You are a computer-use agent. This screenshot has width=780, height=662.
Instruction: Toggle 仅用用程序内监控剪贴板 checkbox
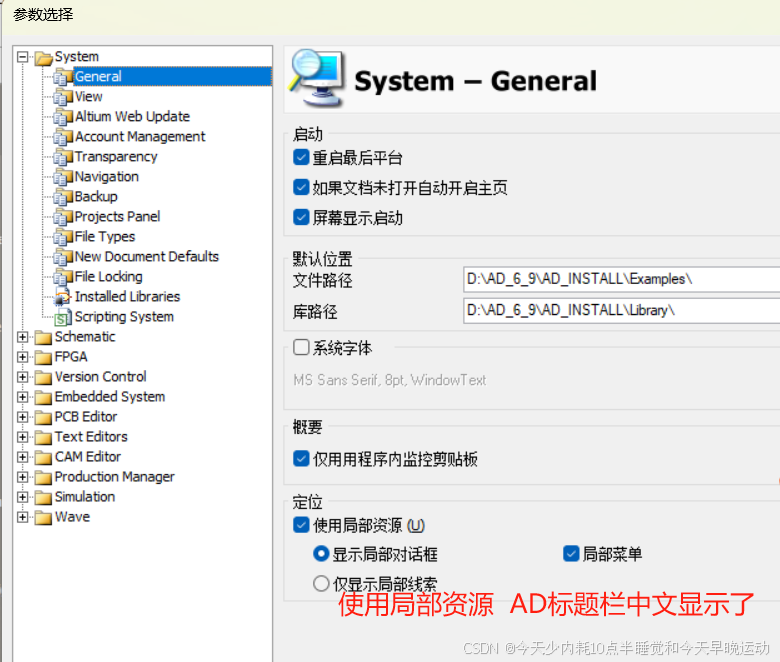click(x=301, y=458)
